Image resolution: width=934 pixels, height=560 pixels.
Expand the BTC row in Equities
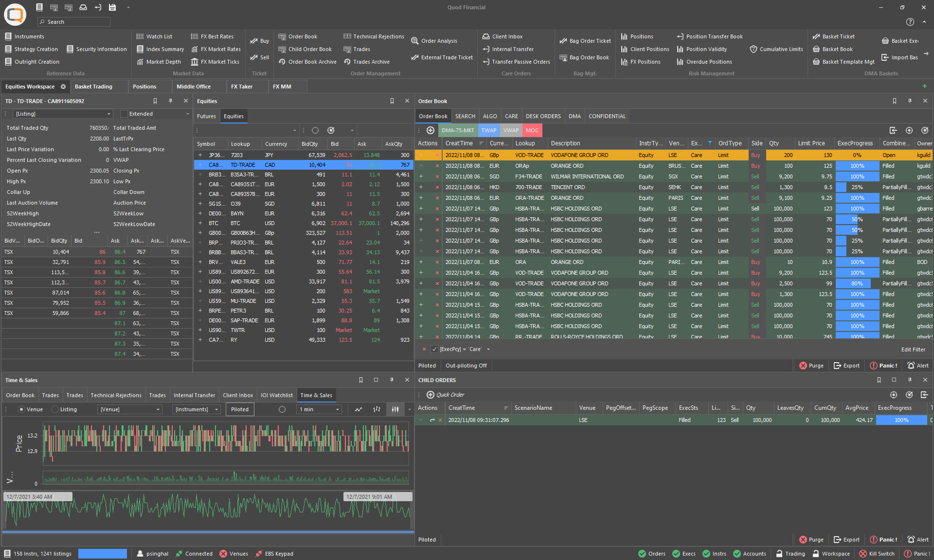200,223
